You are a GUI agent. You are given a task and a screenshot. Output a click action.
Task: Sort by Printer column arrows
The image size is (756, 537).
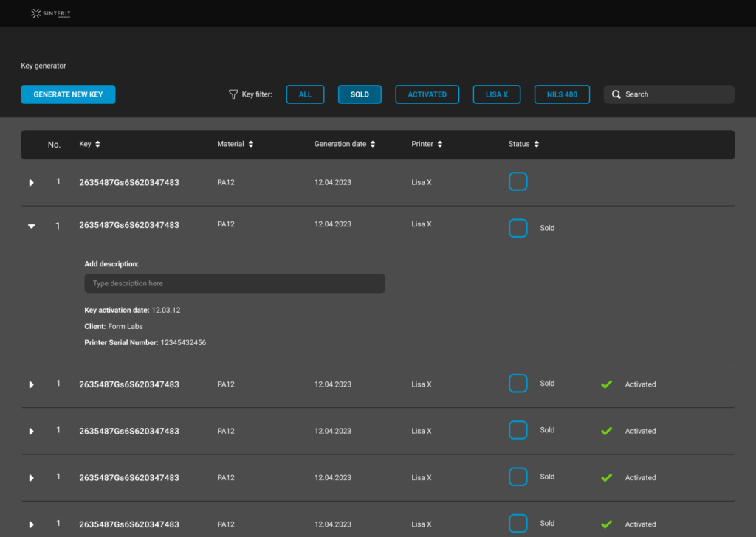pyautogui.click(x=440, y=145)
